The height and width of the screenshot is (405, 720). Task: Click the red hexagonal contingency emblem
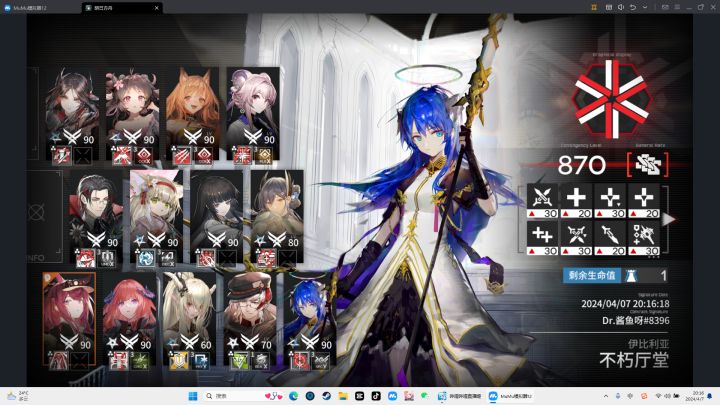pos(611,99)
